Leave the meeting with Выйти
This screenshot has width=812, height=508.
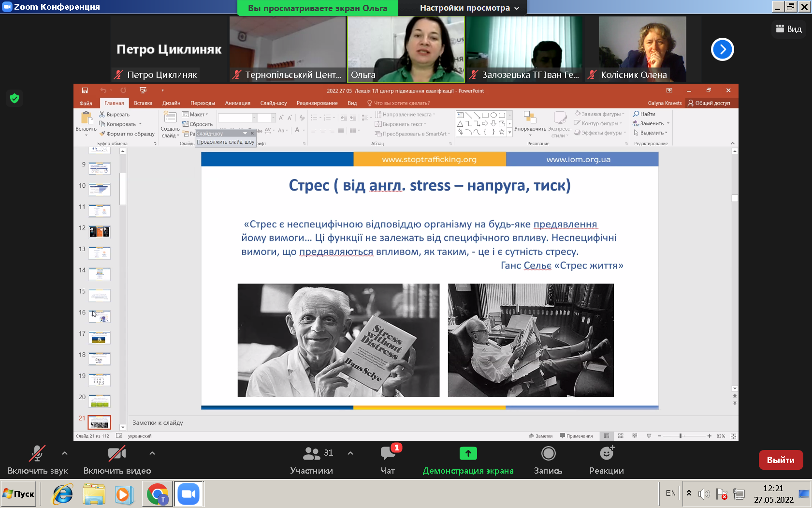pyautogui.click(x=781, y=460)
